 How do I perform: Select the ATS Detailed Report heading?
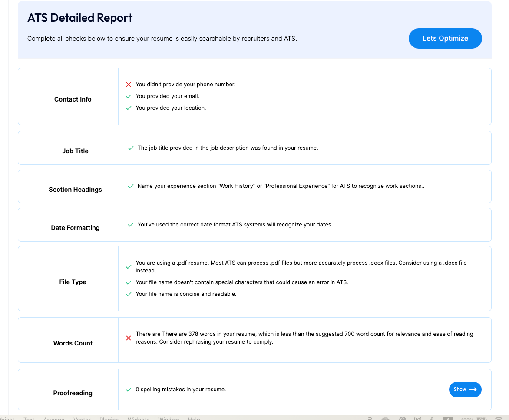point(80,18)
